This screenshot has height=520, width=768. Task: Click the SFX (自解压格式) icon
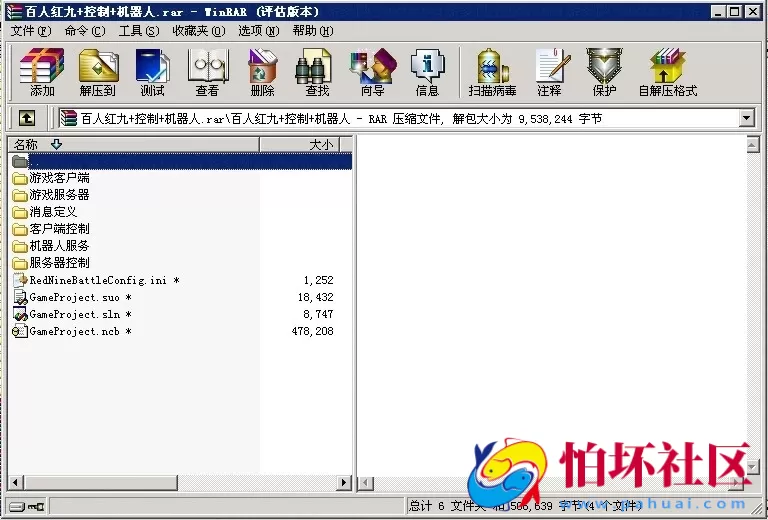(x=668, y=71)
